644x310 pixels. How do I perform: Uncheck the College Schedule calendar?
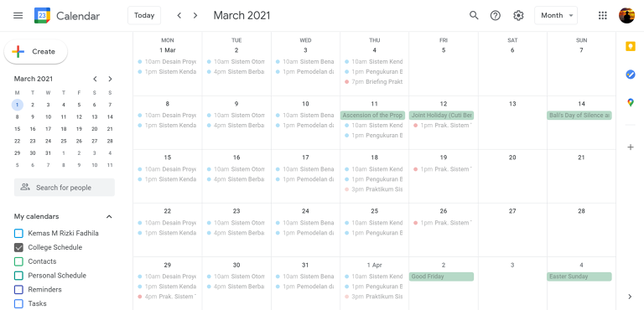(x=18, y=248)
